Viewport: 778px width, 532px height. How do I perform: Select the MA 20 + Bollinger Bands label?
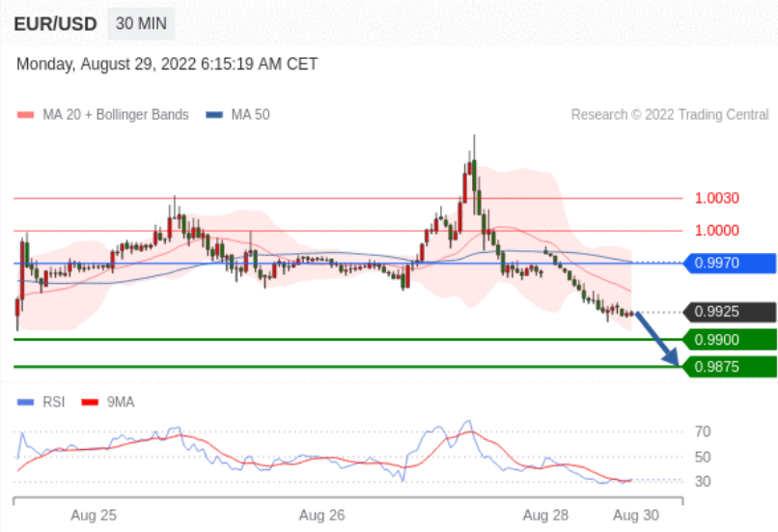click(116, 115)
